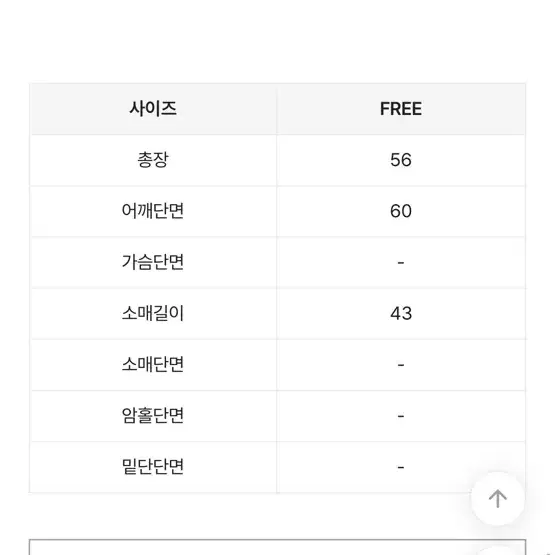The width and height of the screenshot is (555, 555).
Task: Click the dash value for 가슴단면
Action: pos(401,263)
